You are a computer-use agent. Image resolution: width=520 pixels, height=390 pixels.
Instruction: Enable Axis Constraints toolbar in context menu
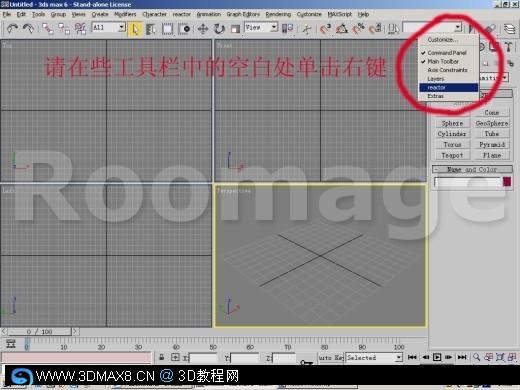tap(448, 70)
